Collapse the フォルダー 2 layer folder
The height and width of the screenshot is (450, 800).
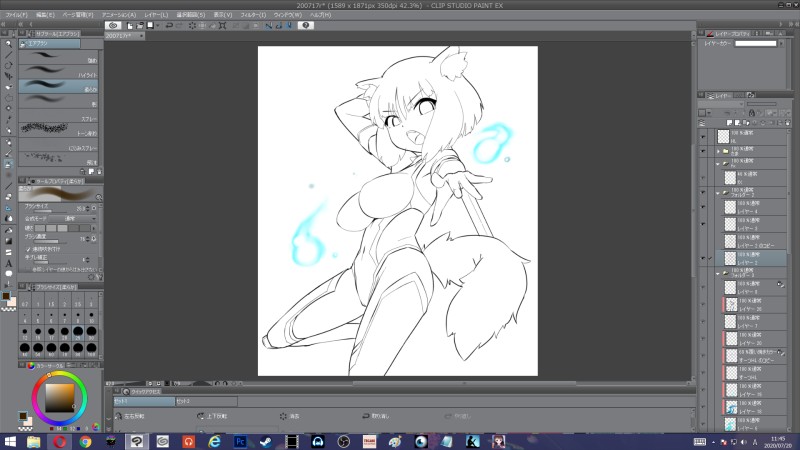(x=718, y=193)
